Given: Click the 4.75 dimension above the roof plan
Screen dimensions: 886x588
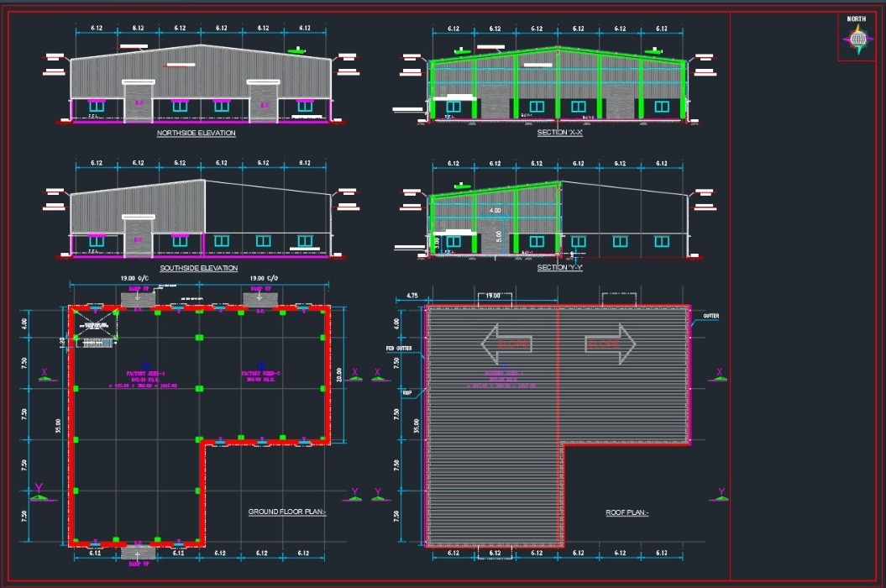Looking at the screenshot, I should 412,296.
